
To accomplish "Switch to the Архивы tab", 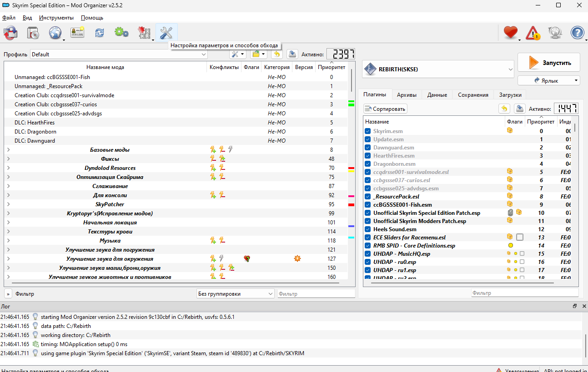I will (x=407, y=94).
